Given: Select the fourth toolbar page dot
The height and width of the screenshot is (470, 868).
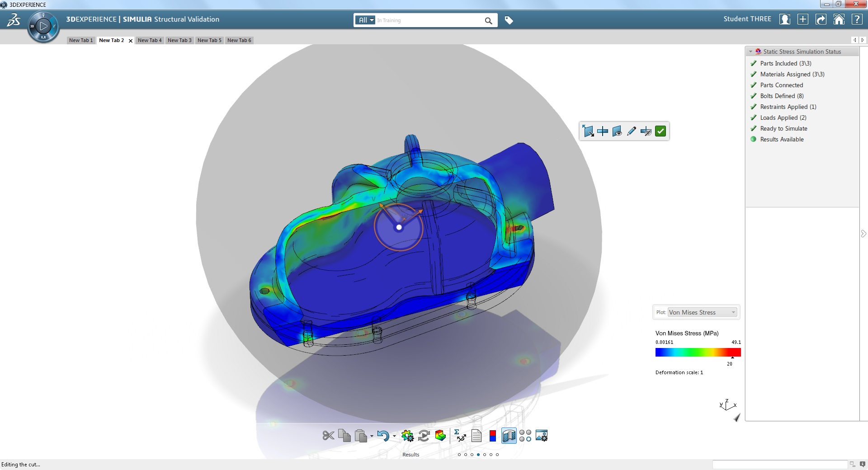Looking at the screenshot, I should tap(478, 455).
